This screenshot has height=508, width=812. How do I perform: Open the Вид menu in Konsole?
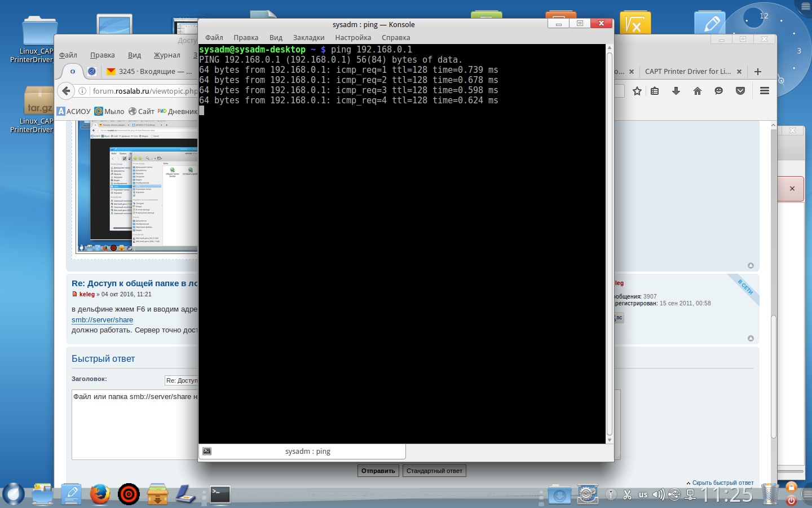click(x=276, y=38)
